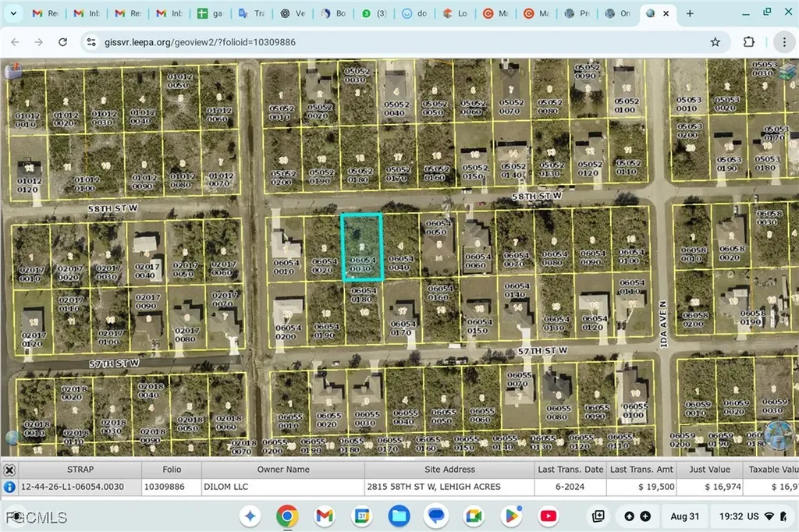The height and width of the screenshot is (532, 799).
Task: Switch to the active gissvr.leepa.org tab
Action: click(x=652, y=12)
